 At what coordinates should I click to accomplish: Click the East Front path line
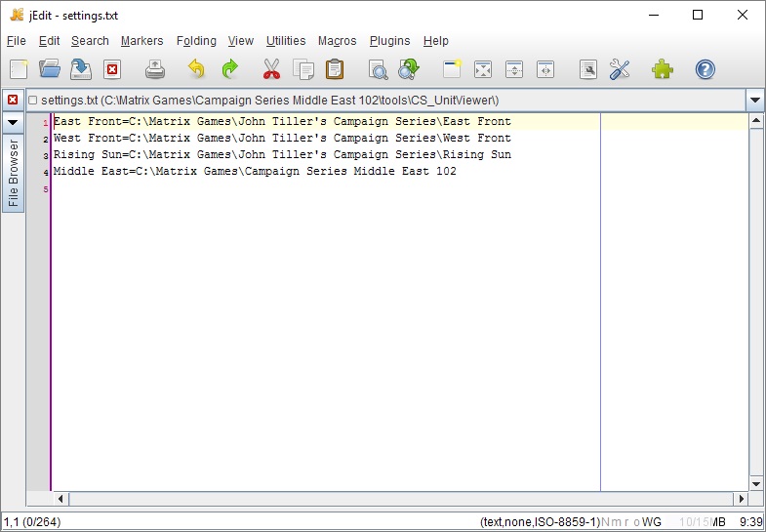click(282, 121)
